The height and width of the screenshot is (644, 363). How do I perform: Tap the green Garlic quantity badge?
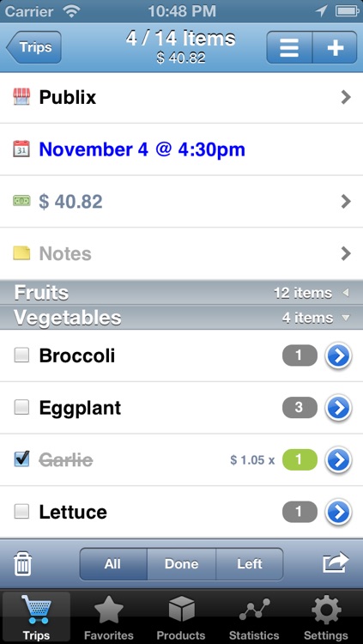(x=299, y=460)
